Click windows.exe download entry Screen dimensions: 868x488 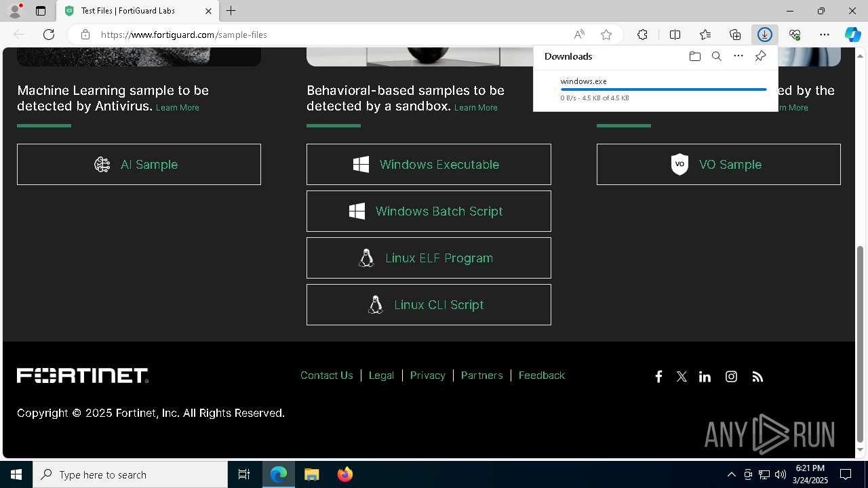point(656,89)
